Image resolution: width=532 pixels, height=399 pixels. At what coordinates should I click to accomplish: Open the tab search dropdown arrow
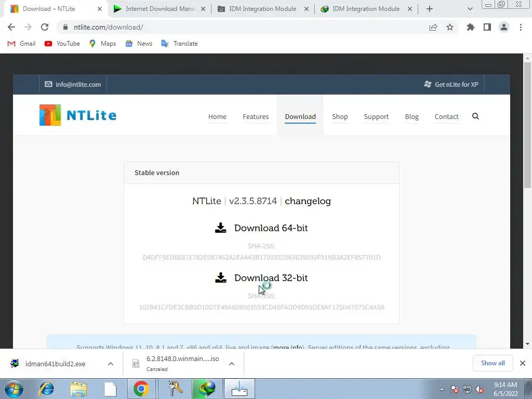click(470, 9)
